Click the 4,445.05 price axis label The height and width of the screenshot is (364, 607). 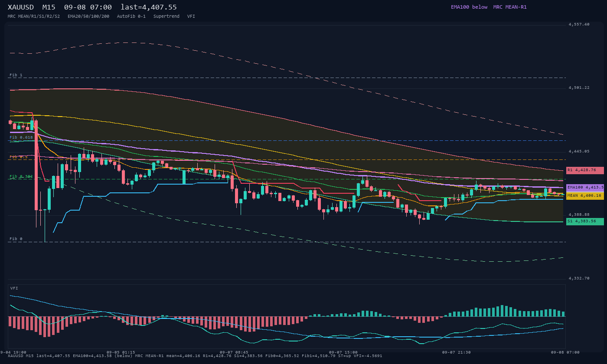(579, 151)
